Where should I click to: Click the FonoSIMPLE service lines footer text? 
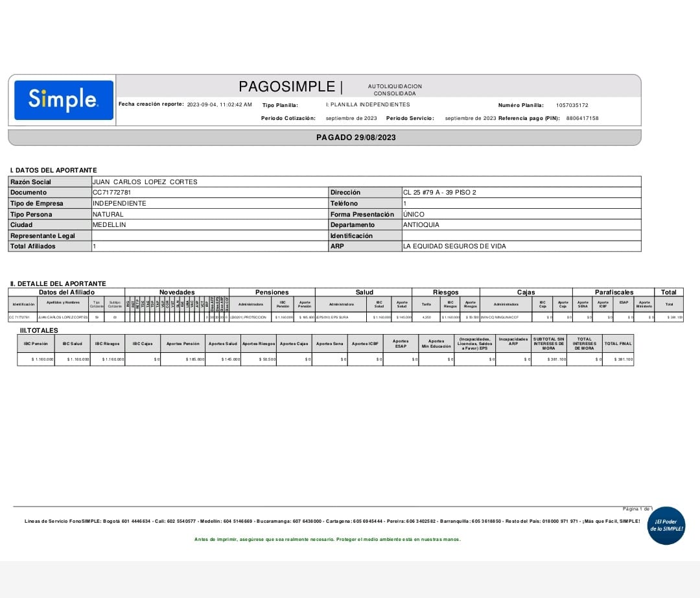[x=332, y=521]
